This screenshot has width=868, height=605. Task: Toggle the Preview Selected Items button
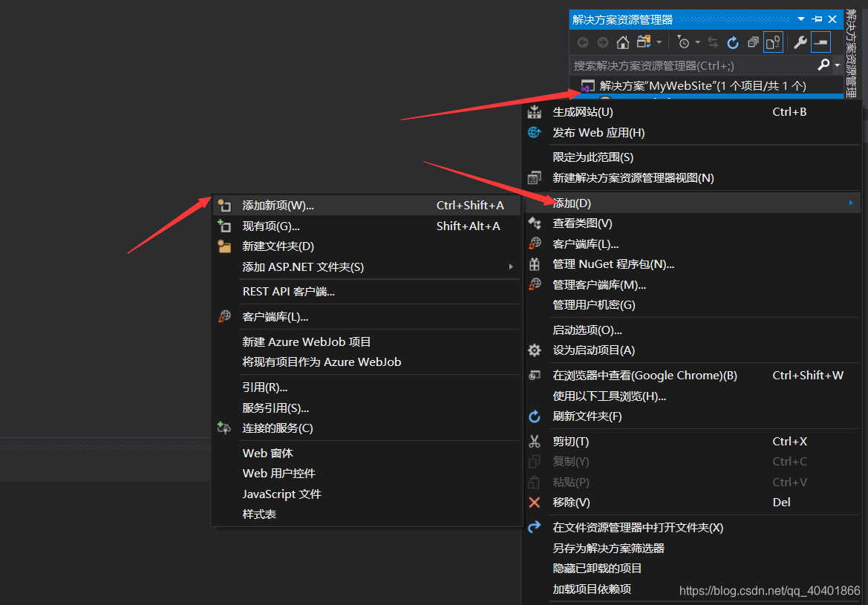[820, 42]
